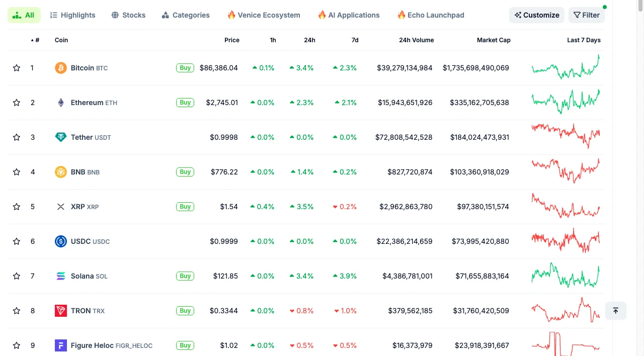The height and width of the screenshot is (356, 644).
Task: Add XRP to favorites with star
Action: pos(17,207)
